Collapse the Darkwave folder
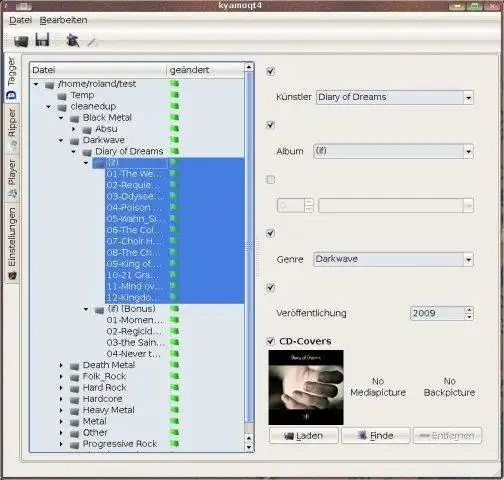504x480 pixels. point(61,140)
